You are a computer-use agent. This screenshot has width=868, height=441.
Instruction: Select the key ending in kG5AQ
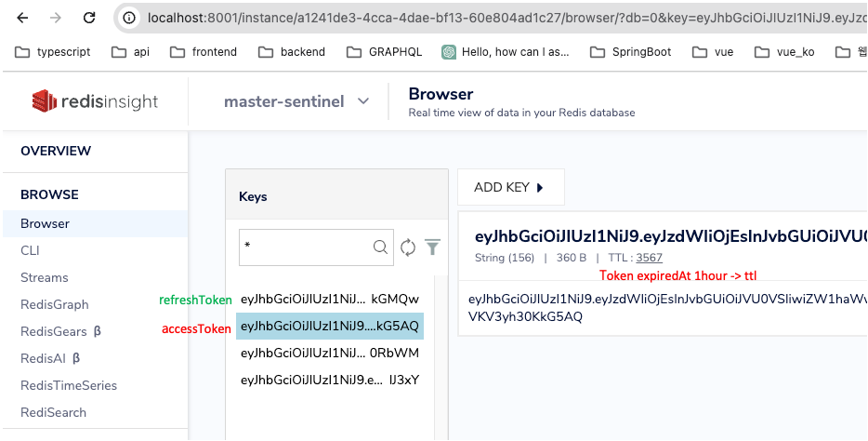click(x=330, y=327)
